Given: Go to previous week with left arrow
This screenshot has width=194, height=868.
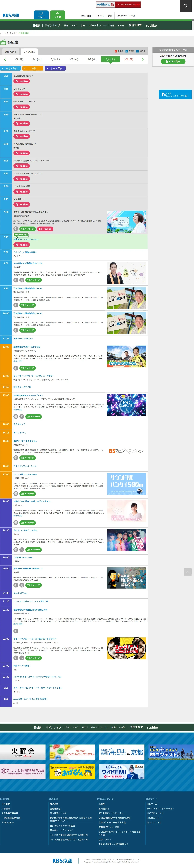Looking at the screenshot, I should [x=5, y=59].
